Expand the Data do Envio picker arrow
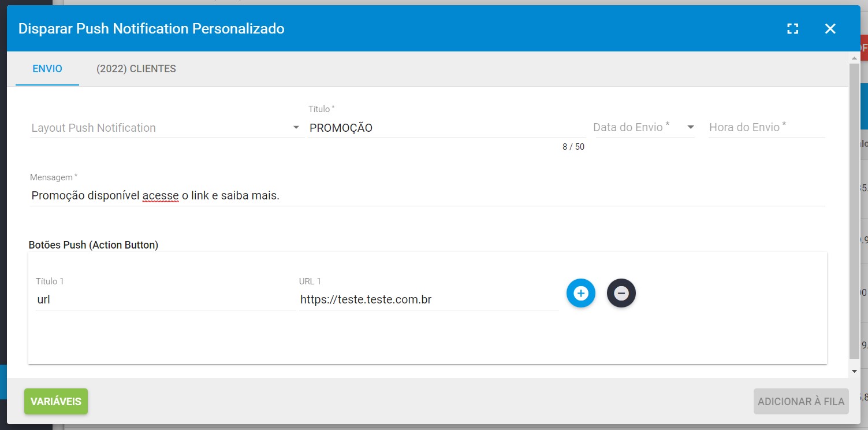 (x=690, y=127)
